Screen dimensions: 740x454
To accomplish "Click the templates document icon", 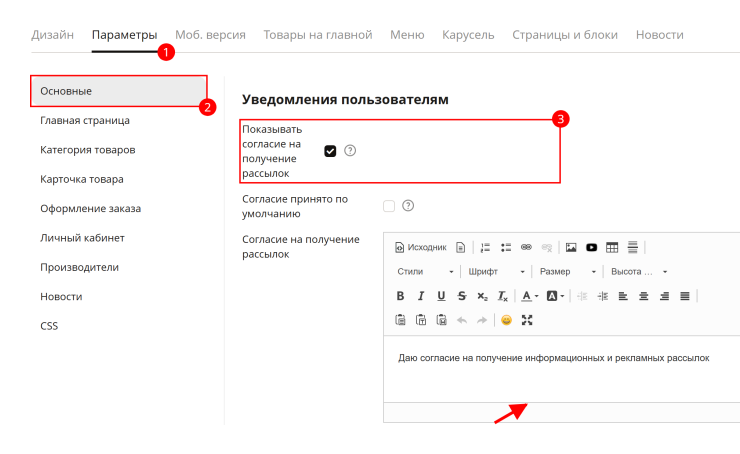I will tap(461, 247).
